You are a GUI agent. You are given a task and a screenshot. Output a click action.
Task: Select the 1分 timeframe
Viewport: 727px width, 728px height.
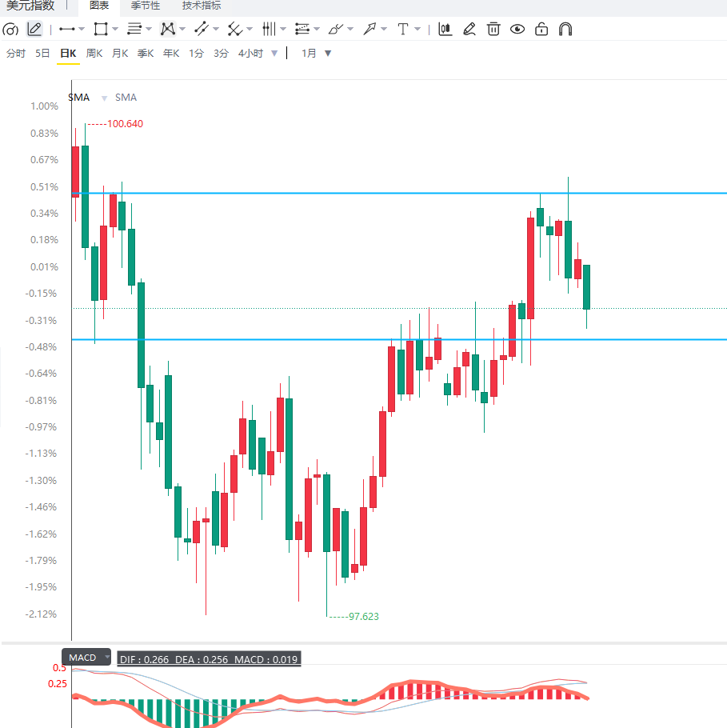pyautogui.click(x=197, y=54)
